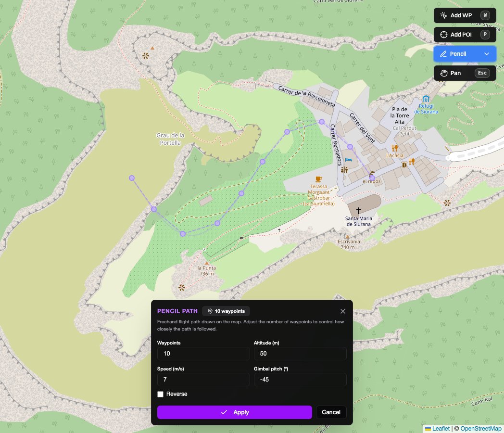Click the Carrer de la Barceloneta label
Screen dimensions: 504x433
click(x=306, y=96)
